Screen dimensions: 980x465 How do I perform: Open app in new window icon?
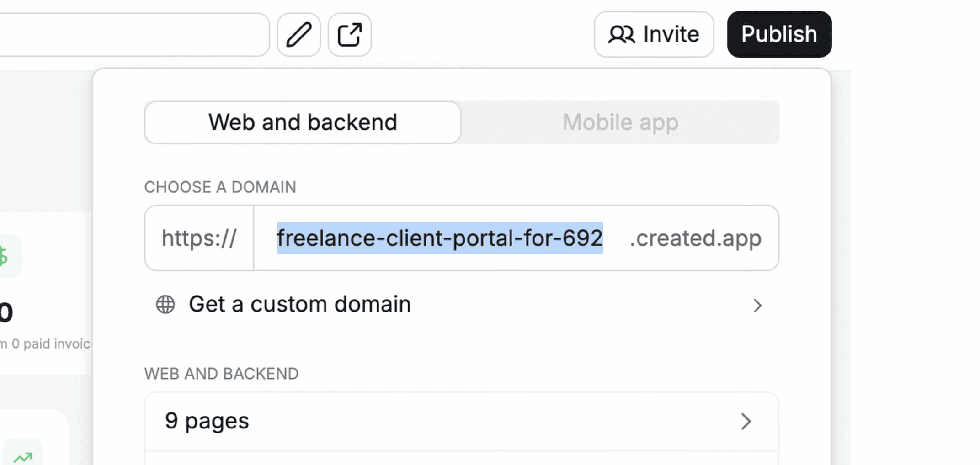350,35
